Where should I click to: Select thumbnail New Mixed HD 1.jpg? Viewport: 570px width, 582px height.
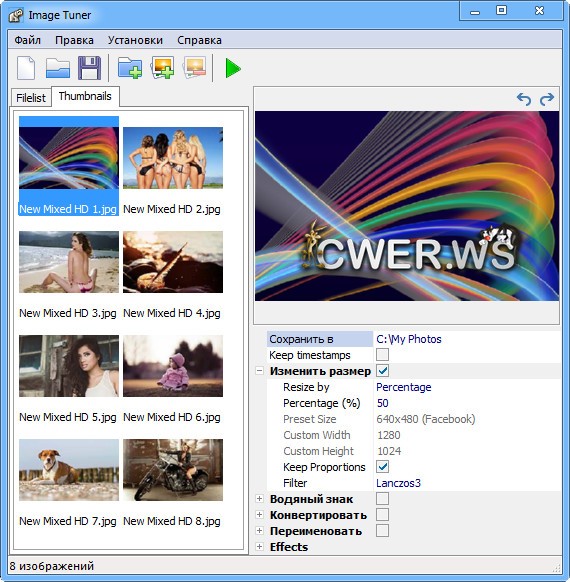click(69, 166)
